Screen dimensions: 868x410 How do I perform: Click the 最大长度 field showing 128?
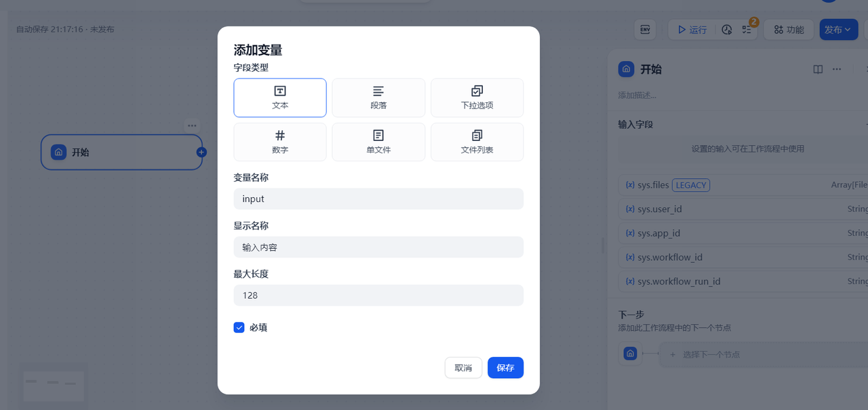pos(378,295)
